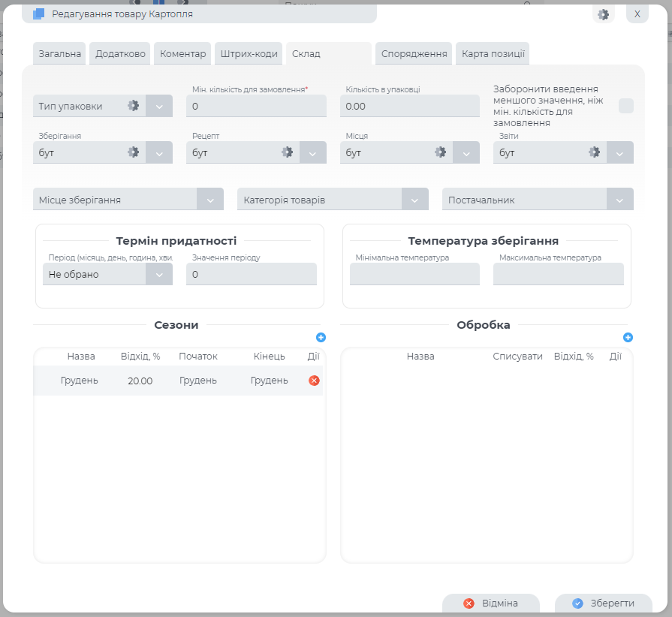Add new season with plus icon
The height and width of the screenshot is (617, 672).
pos(321,338)
